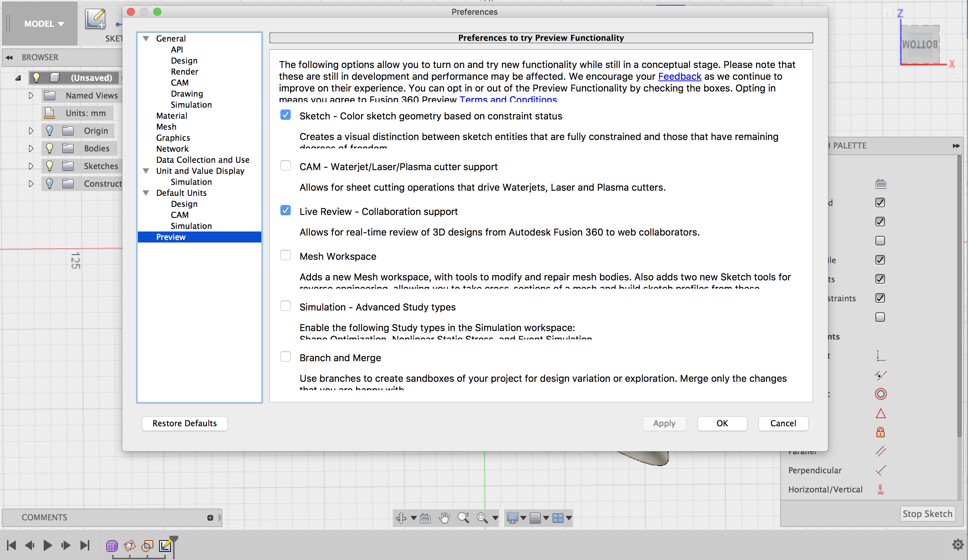Add a comment with plus icon
Viewport: 968px width, 560px height.
[210, 518]
